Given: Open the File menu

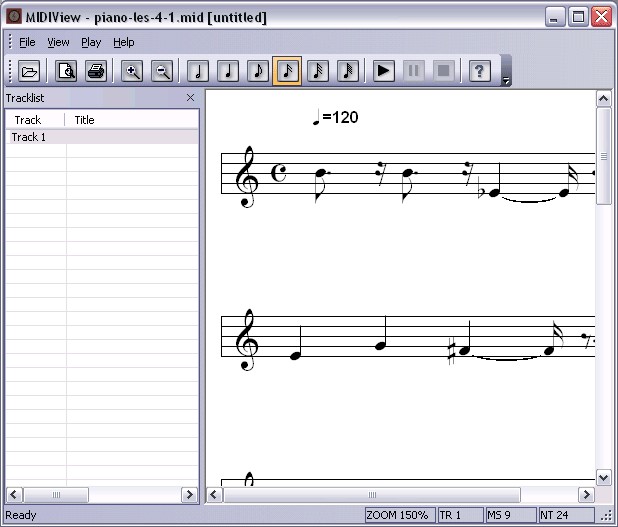Looking at the screenshot, I should [27, 42].
